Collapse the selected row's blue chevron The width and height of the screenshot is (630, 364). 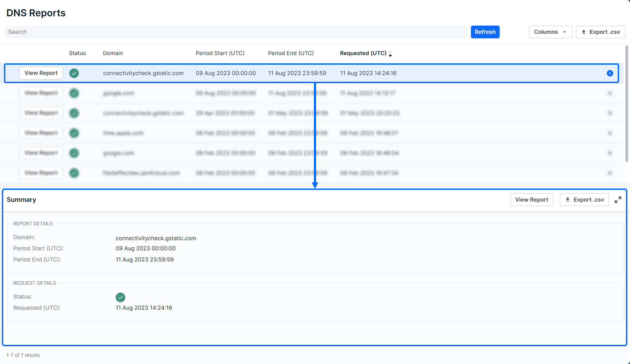[610, 73]
